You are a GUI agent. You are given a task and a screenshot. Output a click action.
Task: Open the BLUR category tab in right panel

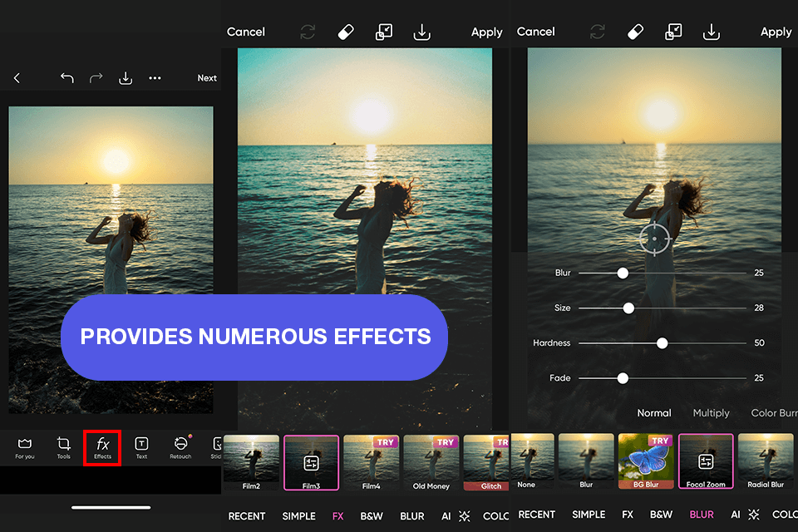(702, 515)
